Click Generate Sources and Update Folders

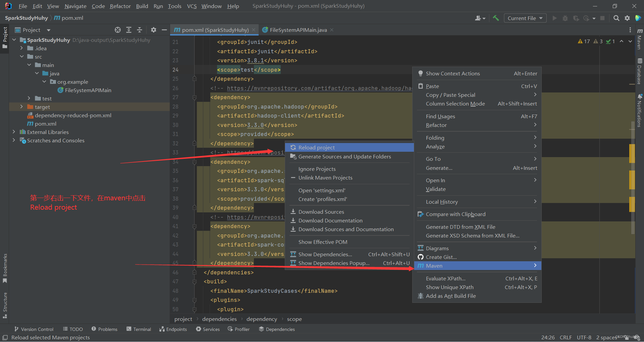tap(349, 156)
